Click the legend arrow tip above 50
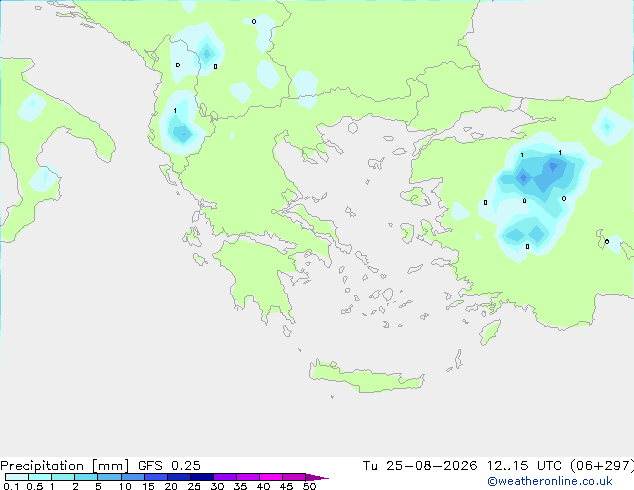634x490 pixels. (x=317, y=477)
